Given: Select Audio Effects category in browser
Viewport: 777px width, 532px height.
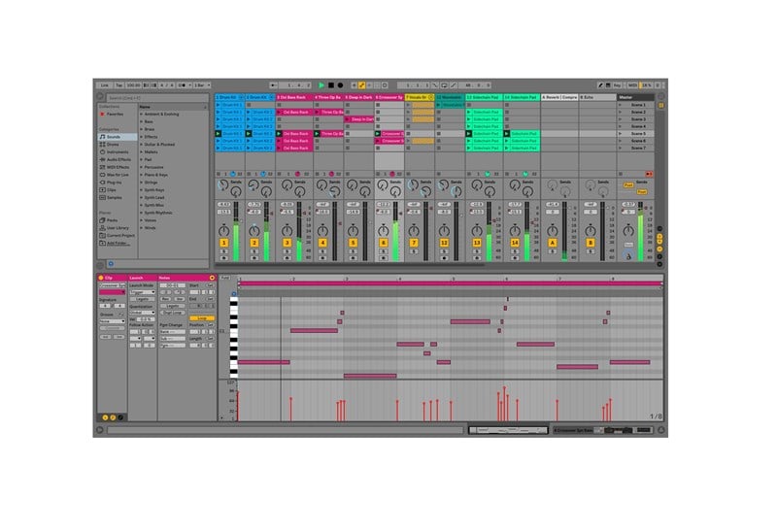Looking at the screenshot, I should [118, 159].
